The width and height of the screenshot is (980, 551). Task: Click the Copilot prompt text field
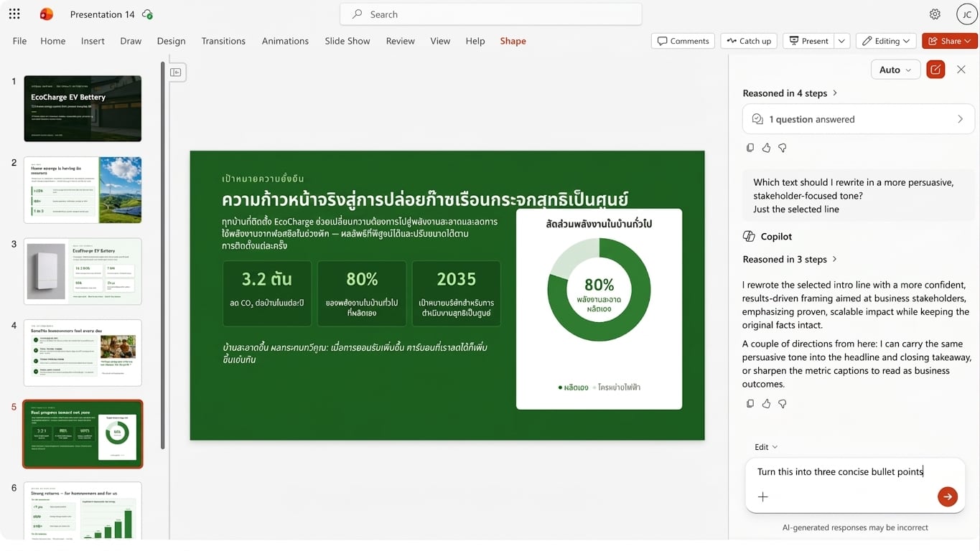pos(854,471)
